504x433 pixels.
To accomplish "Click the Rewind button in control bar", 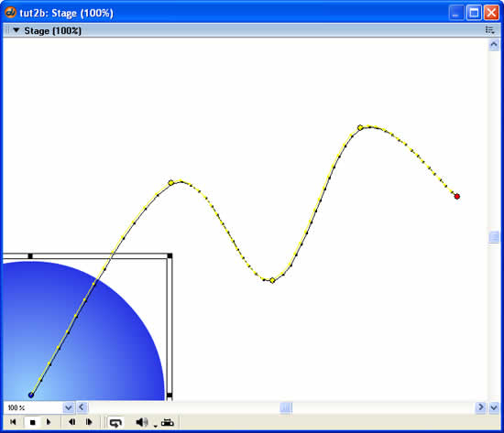I will (x=13, y=422).
